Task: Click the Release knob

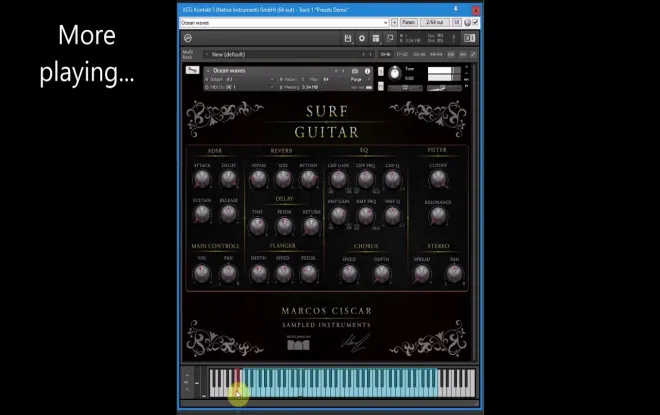Action: click(x=229, y=214)
